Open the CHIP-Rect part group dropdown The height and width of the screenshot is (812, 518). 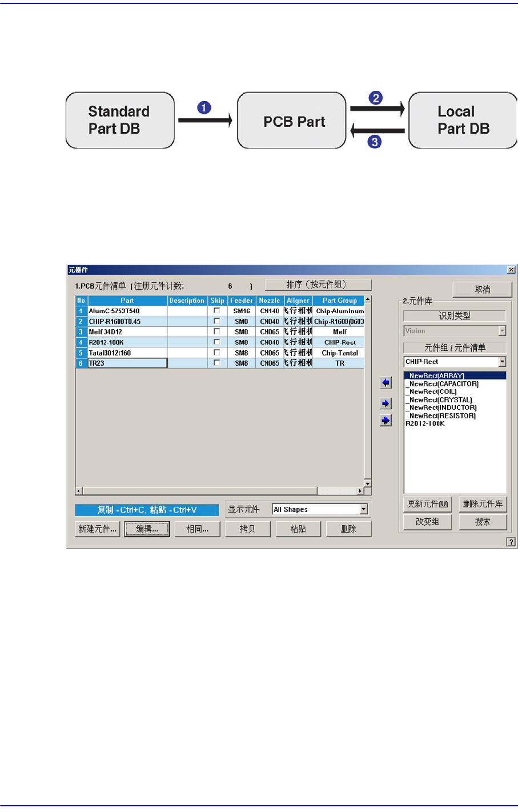pos(502,362)
